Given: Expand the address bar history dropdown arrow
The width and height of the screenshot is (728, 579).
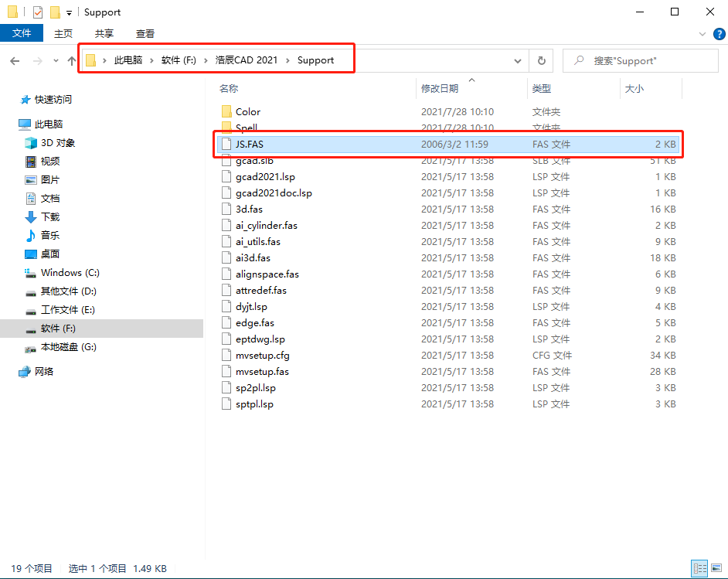Looking at the screenshot, I should (x=518, y=60).
